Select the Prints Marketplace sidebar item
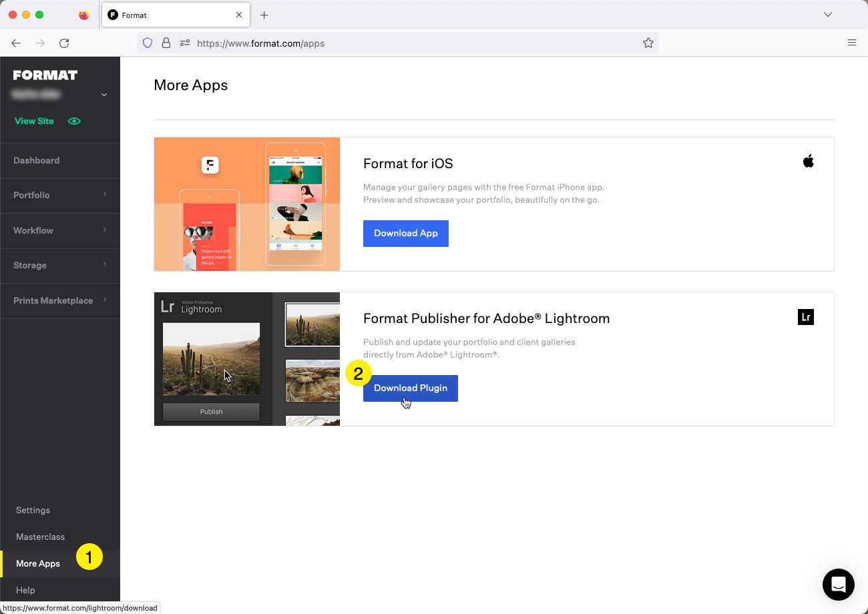 [x=60, y=301]
